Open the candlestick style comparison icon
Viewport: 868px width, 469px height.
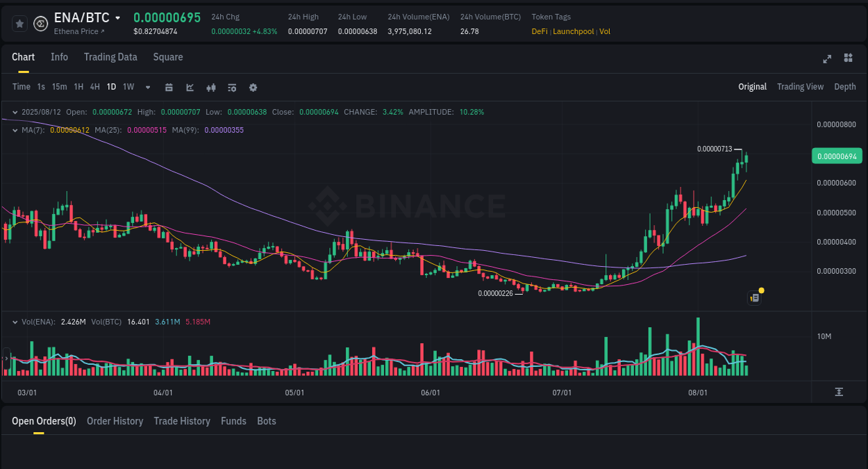click(210, 87)
